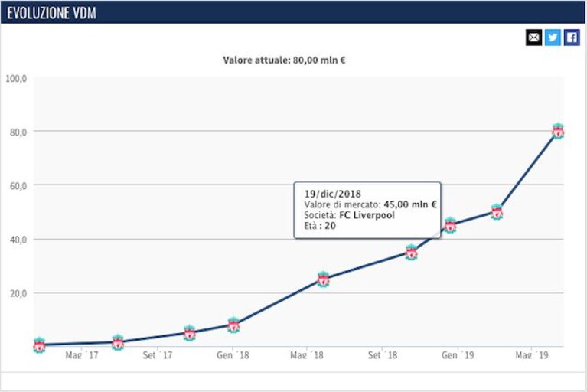Screen dimensions: 587x392
Task: Select the 25 mln data point near Mag '18
Action: pyautogui.click(x=323, y=279)
